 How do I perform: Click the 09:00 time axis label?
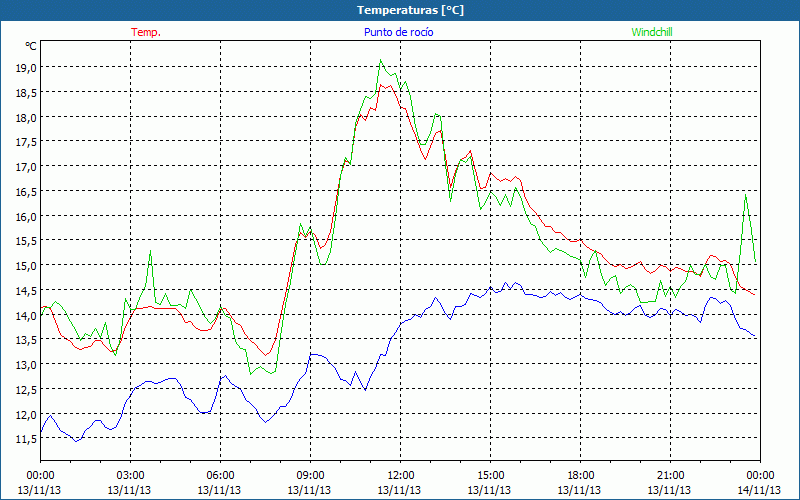tap(310, 476)
